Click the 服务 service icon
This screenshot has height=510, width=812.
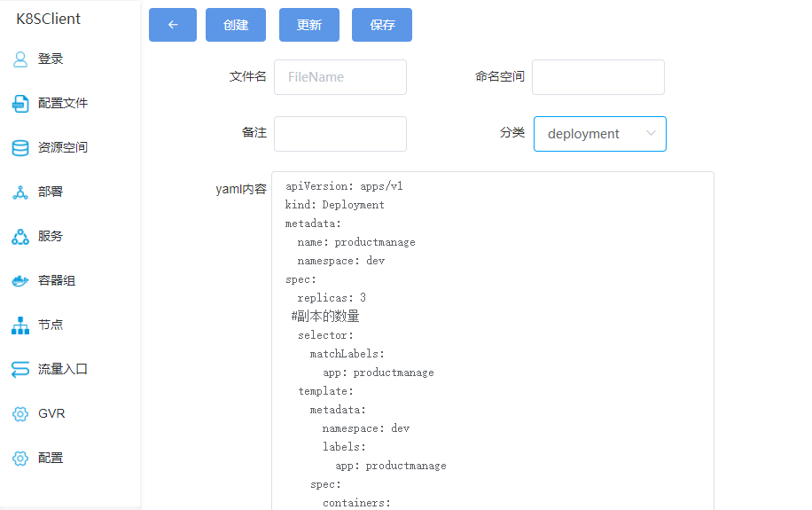click(20, 237)
